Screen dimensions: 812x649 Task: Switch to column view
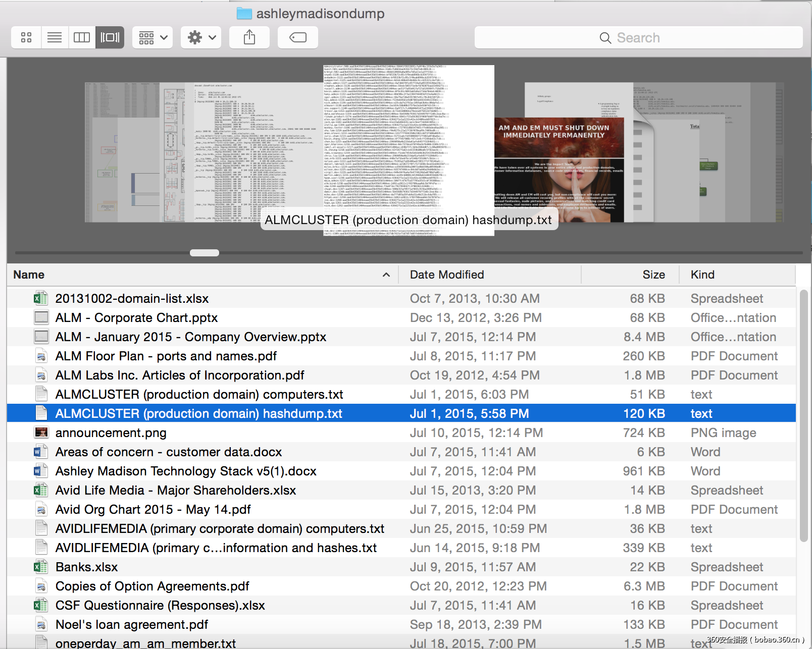(82, 37)
